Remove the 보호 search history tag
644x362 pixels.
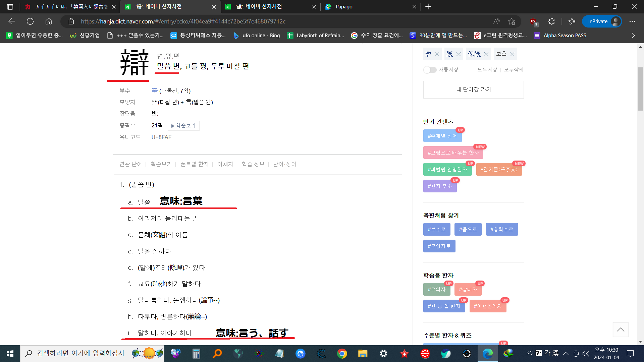tap(512, 54)
